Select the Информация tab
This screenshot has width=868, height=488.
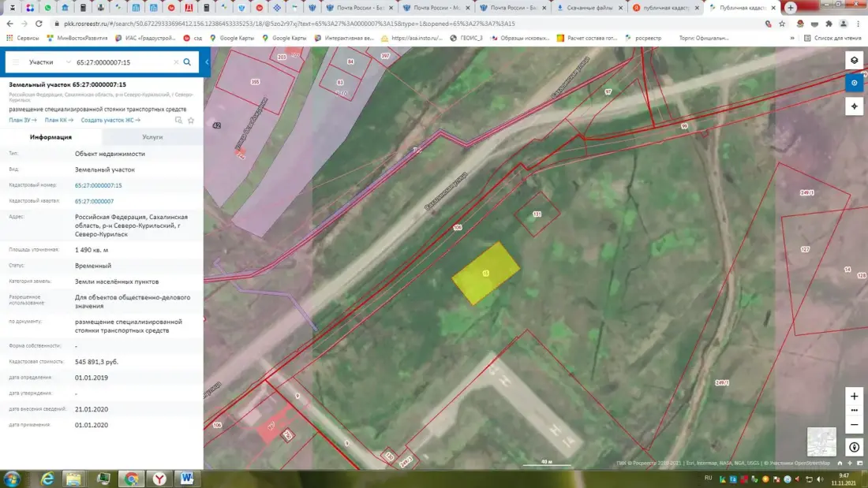tap(51, 137)
